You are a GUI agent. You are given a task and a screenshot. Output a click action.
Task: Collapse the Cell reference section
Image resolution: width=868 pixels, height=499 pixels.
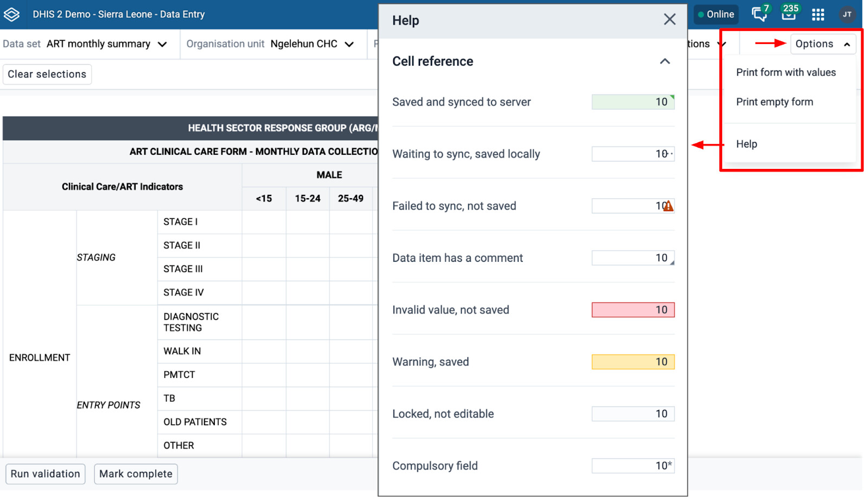[x=665, y=61]
